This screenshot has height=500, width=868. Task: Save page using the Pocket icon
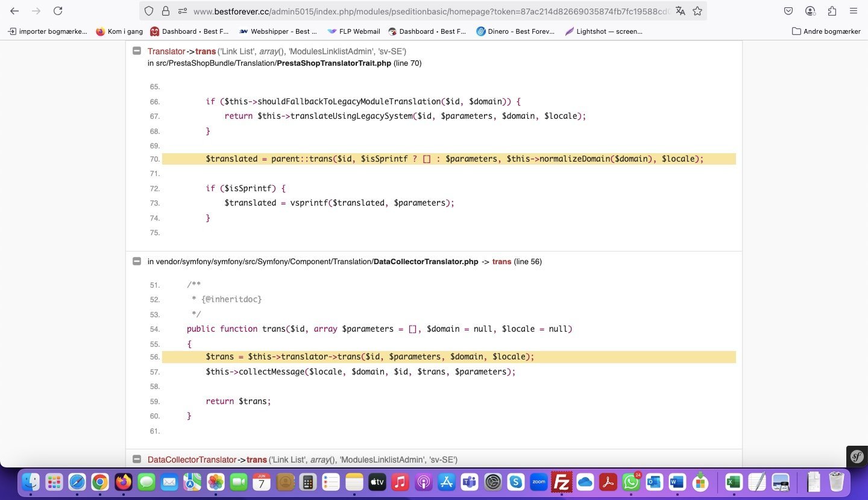pos(788,11)
